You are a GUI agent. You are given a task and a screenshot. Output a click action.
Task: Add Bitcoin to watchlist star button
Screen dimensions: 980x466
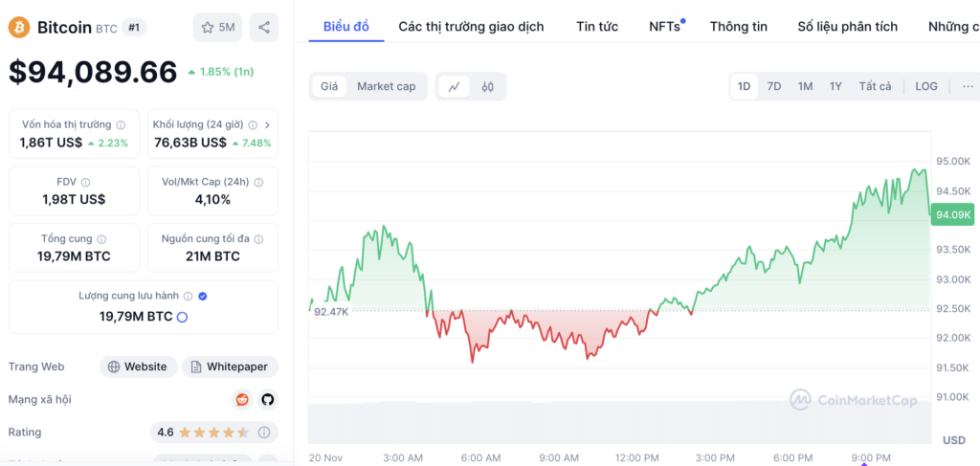(x=217, y=28)
